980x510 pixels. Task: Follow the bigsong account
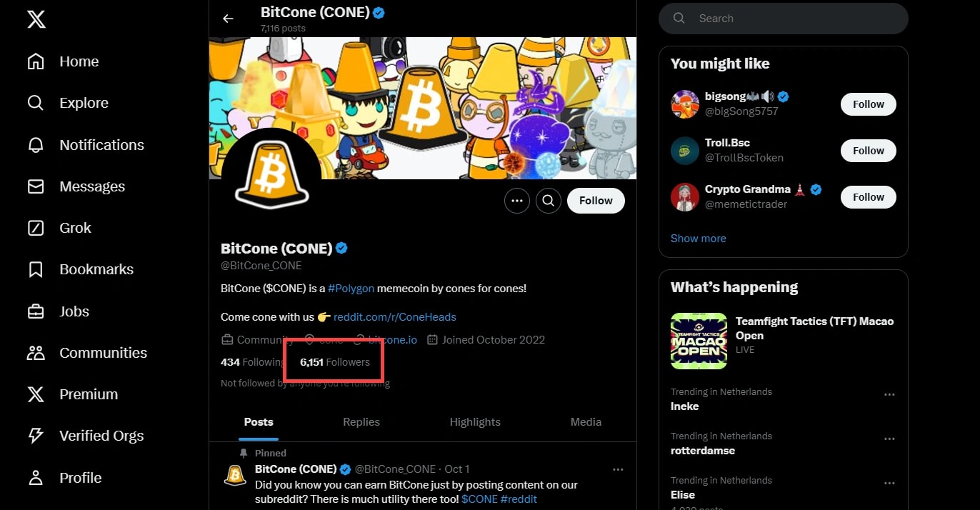[868, 104]
